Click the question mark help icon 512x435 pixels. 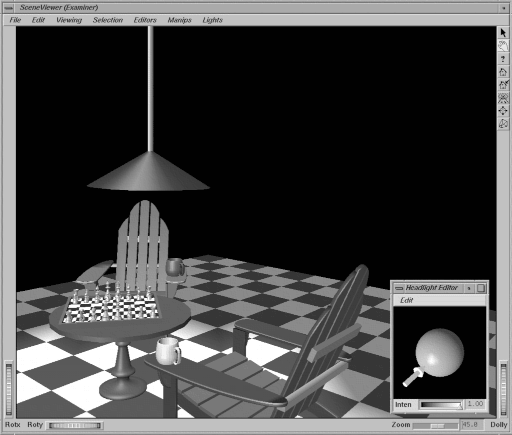503,59
